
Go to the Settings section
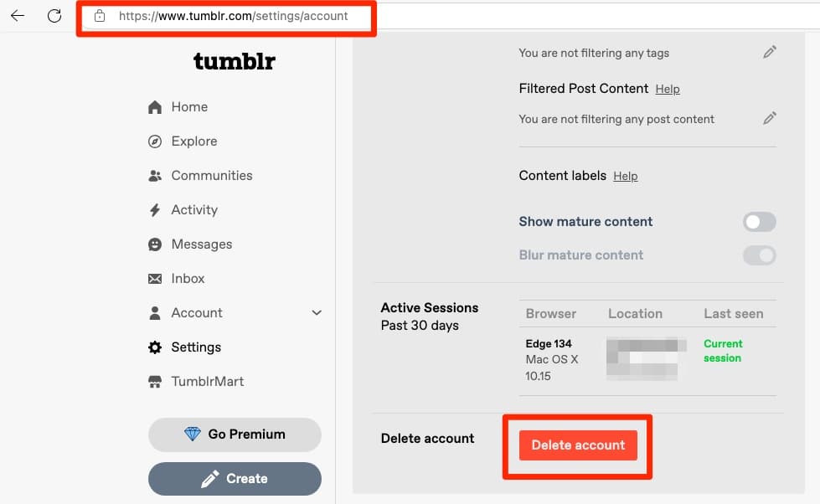pos(194,347)
